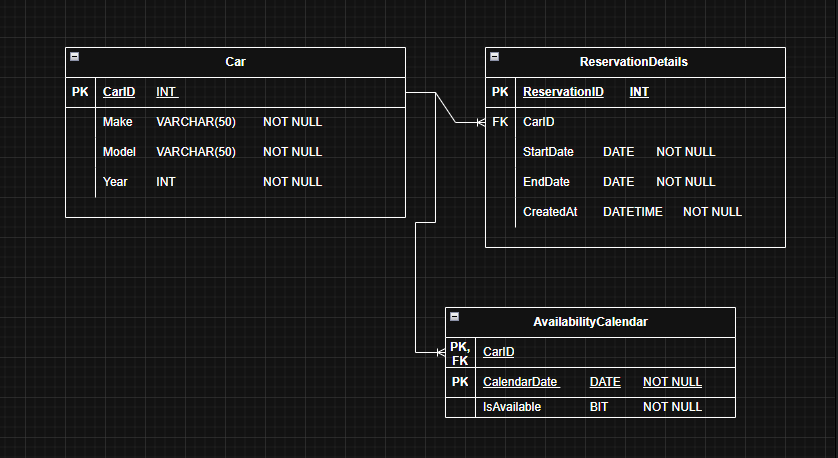Click the FK cell in ReservationDetails
The height and width of the screenshot is (458, 838).
[x=500, y=122]
